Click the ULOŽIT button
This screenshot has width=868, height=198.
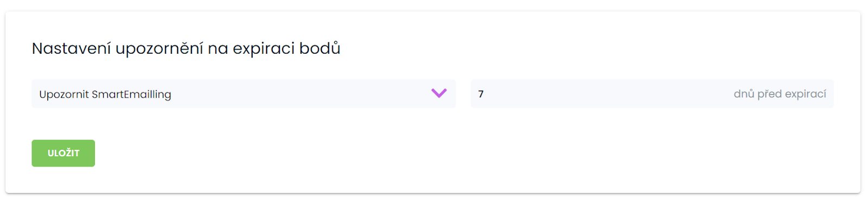pos(63,153)
